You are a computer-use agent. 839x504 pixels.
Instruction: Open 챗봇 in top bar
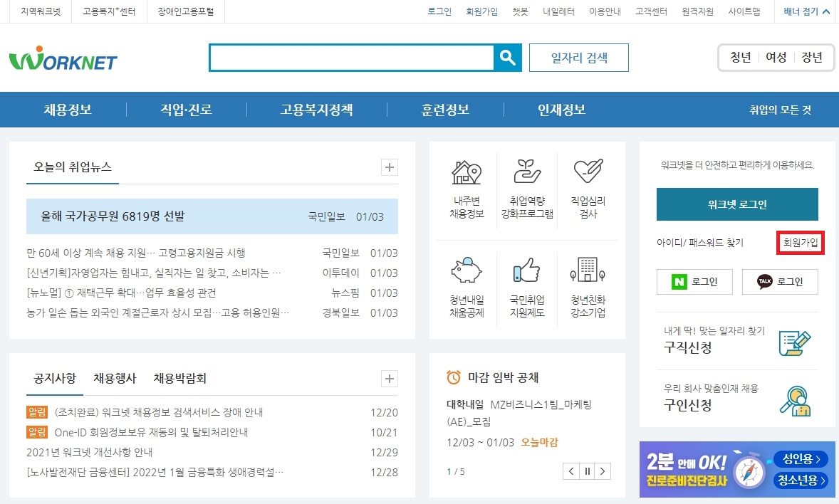(520, 11)
